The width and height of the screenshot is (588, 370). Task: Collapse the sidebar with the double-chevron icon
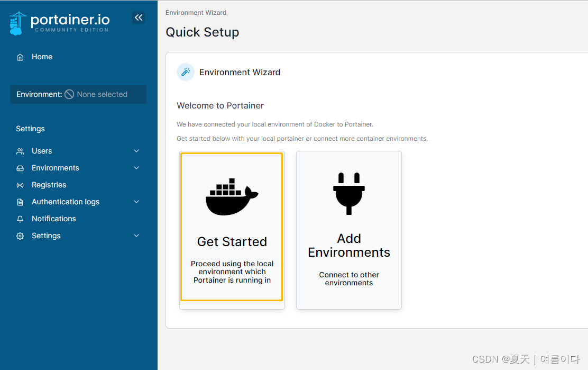(x=139, y=17)
